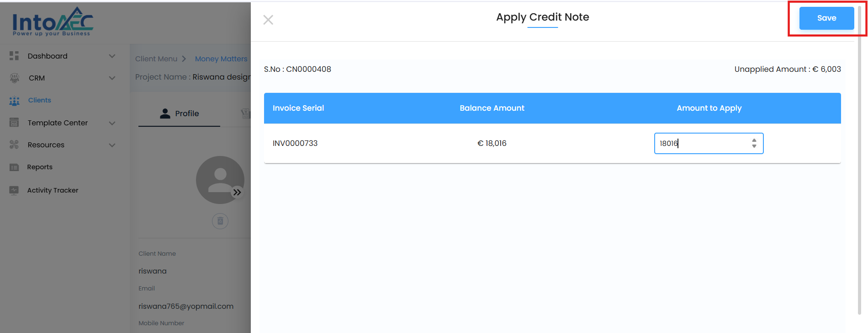Expand the CRM menu chevron
The image size is (868, 333).
pos(112,78)
